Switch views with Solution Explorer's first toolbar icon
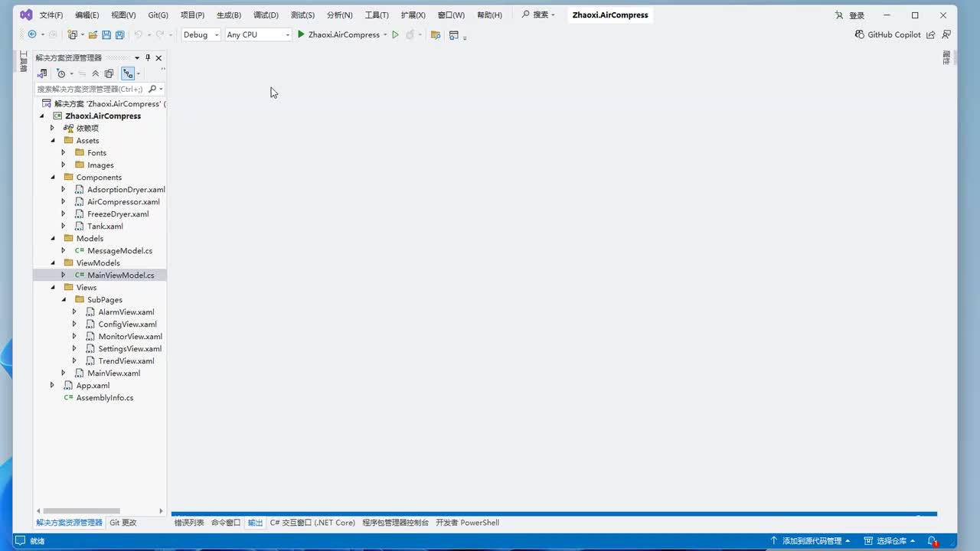The width and height of the screenshot is (980, 551). point(43,73)
